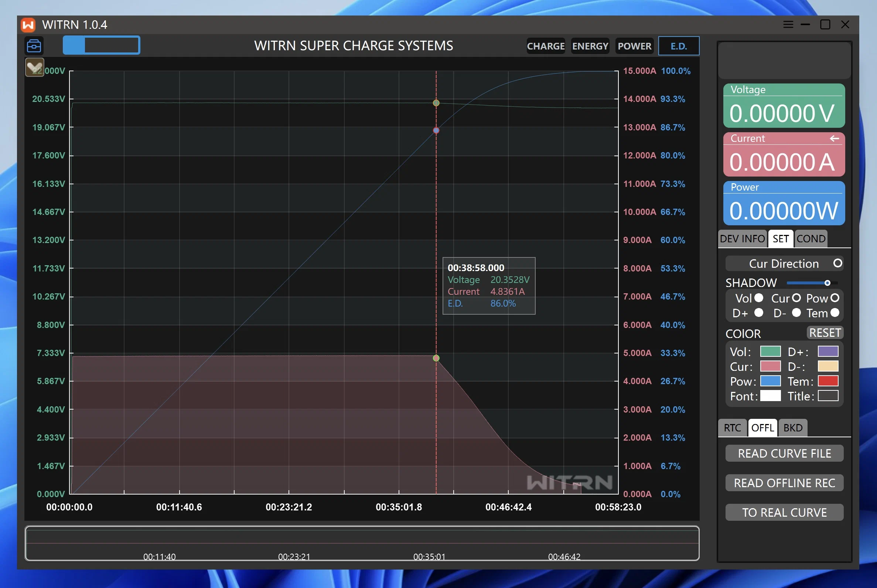Click the voltage curve marker point
The image size is (877, 588).
pos(436,103)
